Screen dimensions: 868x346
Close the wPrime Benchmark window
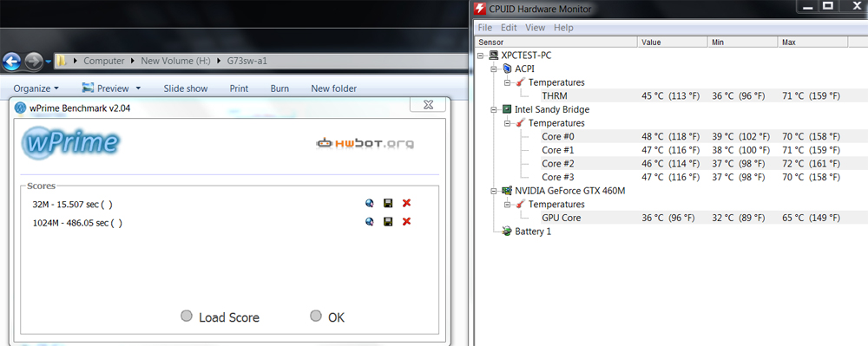tap(428, 104)
